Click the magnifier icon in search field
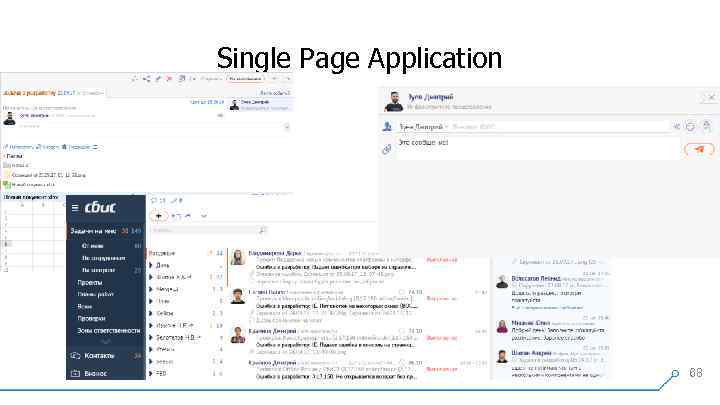This screenshot has height=405, width=720. (x=262, y=230)
